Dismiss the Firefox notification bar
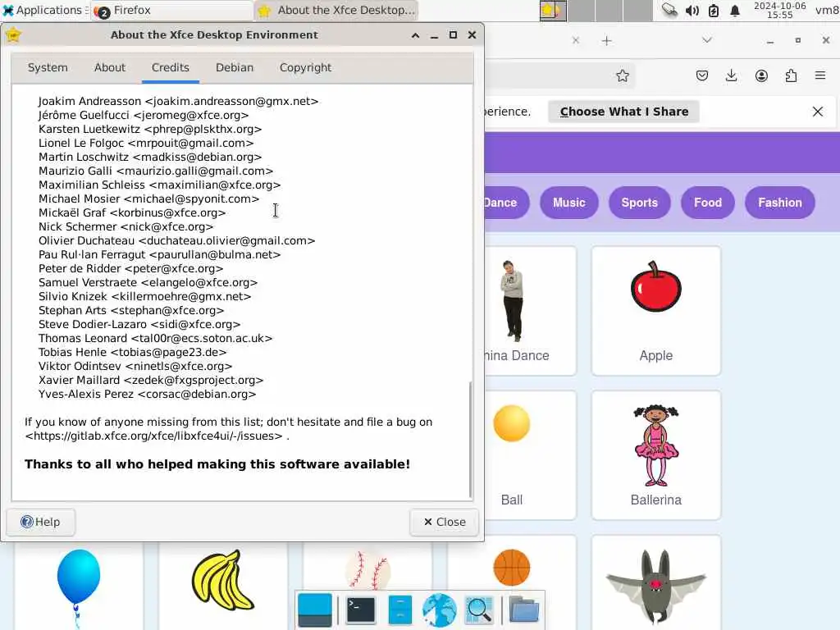 coord(818,112)
